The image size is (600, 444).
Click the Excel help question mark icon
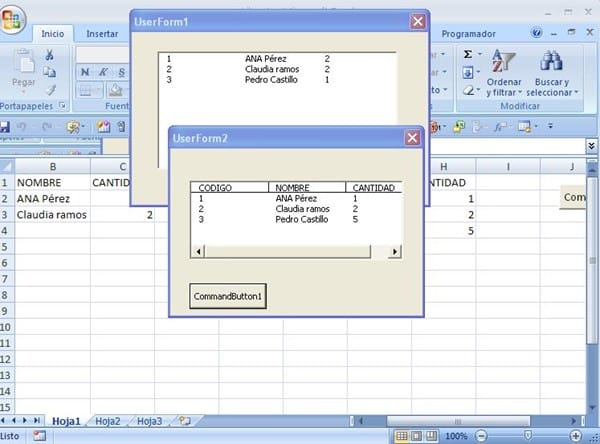pyautogui.click(x=536, y=33)
